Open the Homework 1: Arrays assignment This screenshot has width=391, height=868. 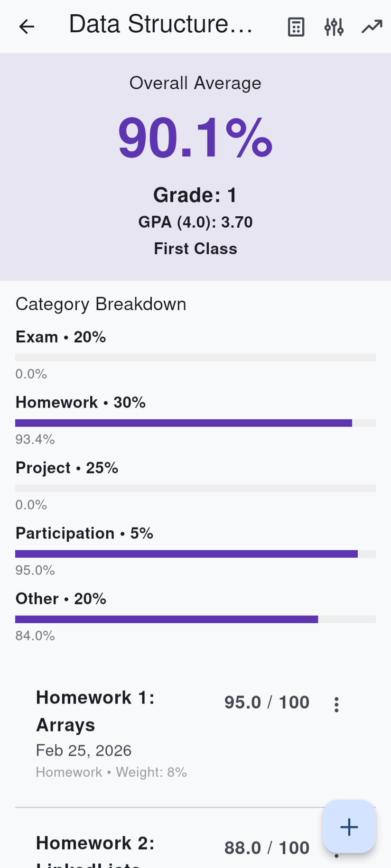(x=95, y=711)
